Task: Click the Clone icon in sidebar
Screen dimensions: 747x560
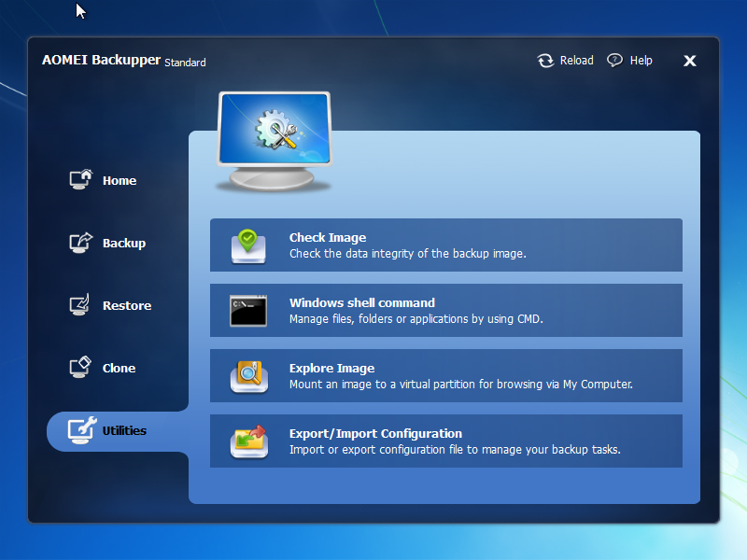Action: tap(81, 368)
